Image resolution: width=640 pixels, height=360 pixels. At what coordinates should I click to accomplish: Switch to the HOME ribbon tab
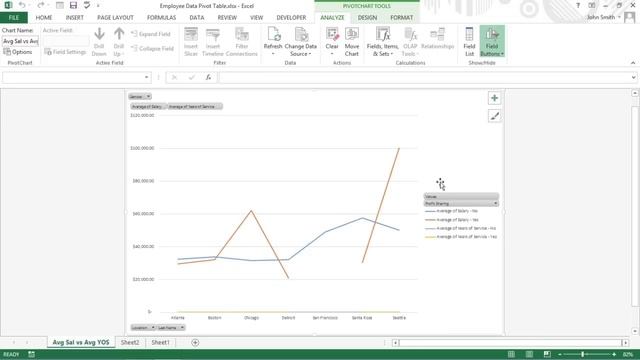click(x=44, y=18)
